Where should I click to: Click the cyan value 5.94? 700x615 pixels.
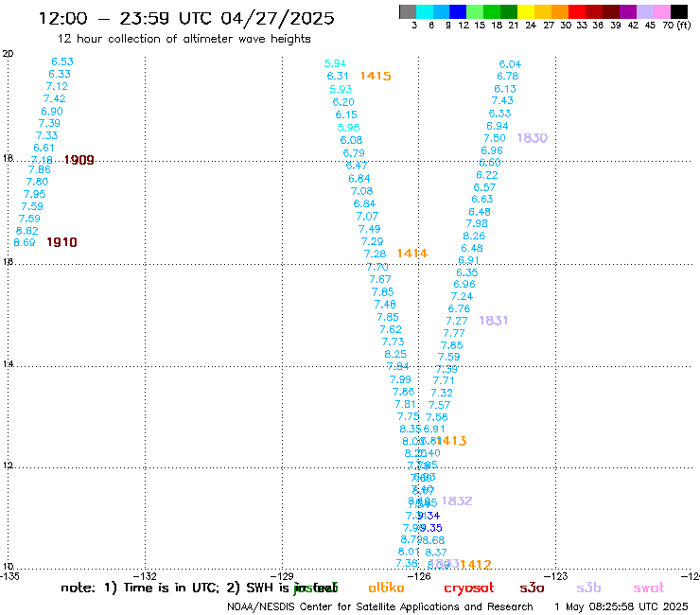[x=335, y=63]
